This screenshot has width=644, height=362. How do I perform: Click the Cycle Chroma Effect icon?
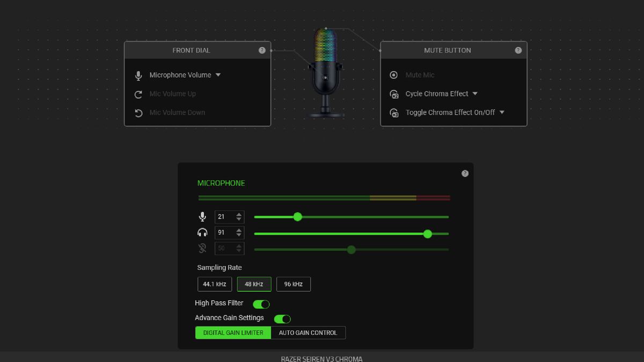point(393,93)
